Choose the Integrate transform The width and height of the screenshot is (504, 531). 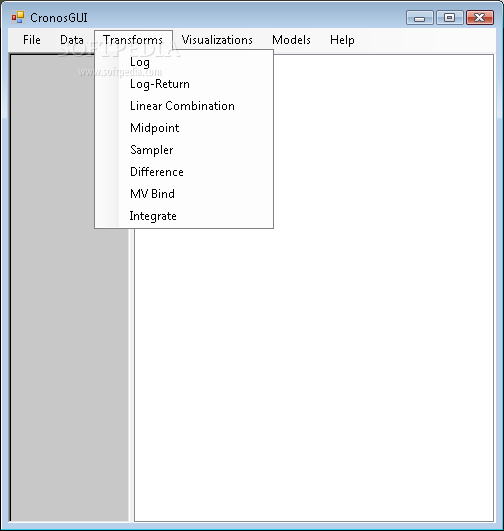pos(184,216)
